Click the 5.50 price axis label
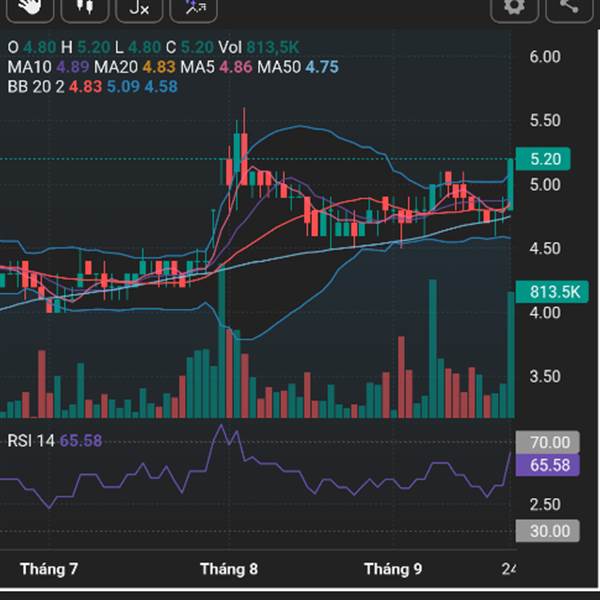This screenshot has width=600, height=600. (x=545, y=121)
